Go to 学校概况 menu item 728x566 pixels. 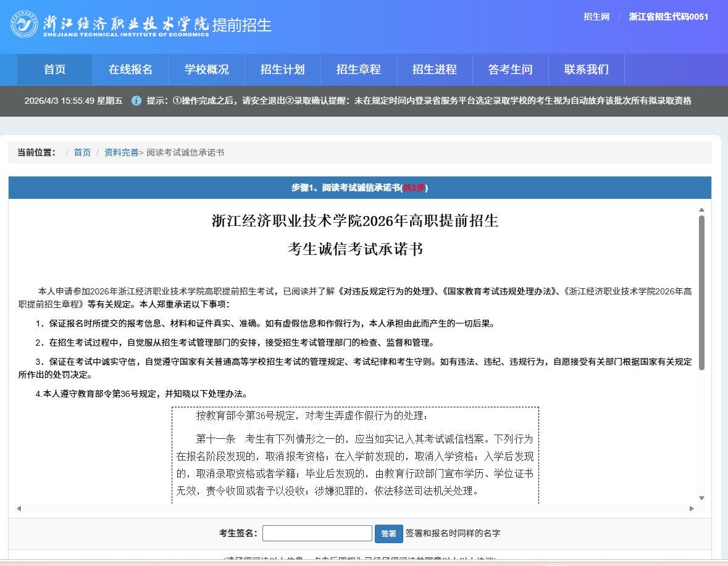pos(206,70)
